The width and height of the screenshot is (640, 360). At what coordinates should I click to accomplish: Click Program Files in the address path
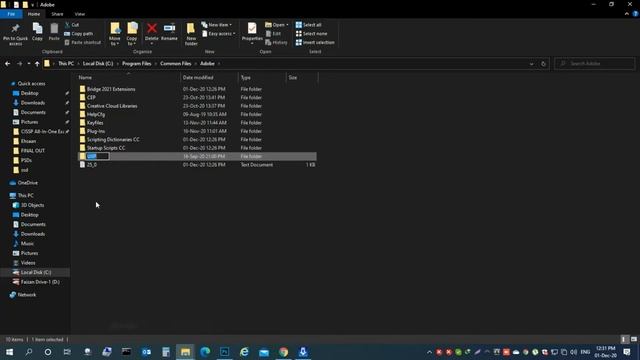(x=137, y=64)
